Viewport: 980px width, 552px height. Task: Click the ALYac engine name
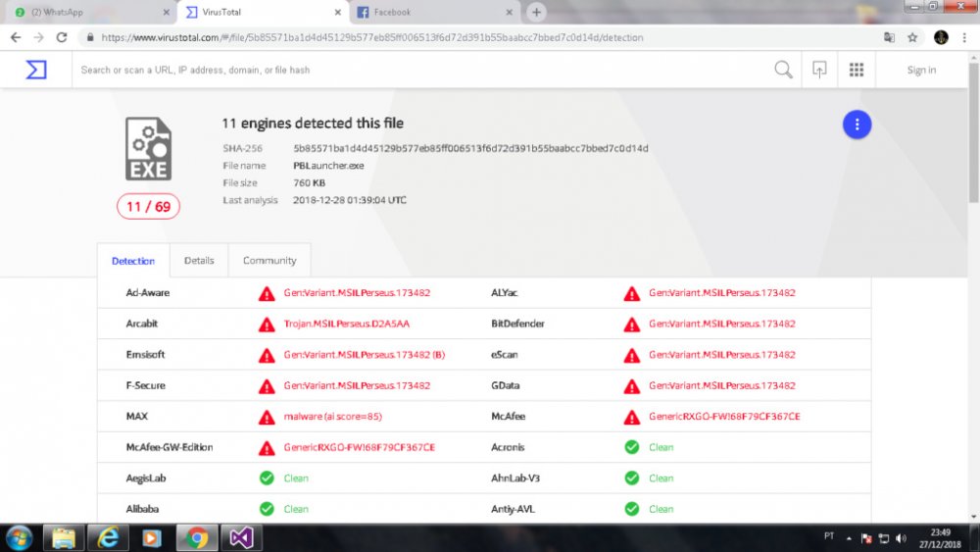[504, 292]
